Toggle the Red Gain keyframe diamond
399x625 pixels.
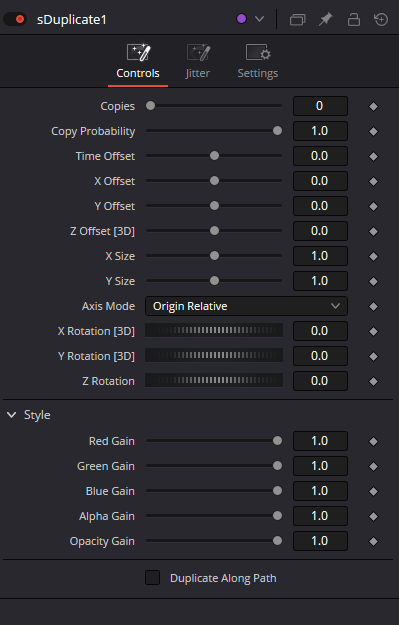[373, 442]
